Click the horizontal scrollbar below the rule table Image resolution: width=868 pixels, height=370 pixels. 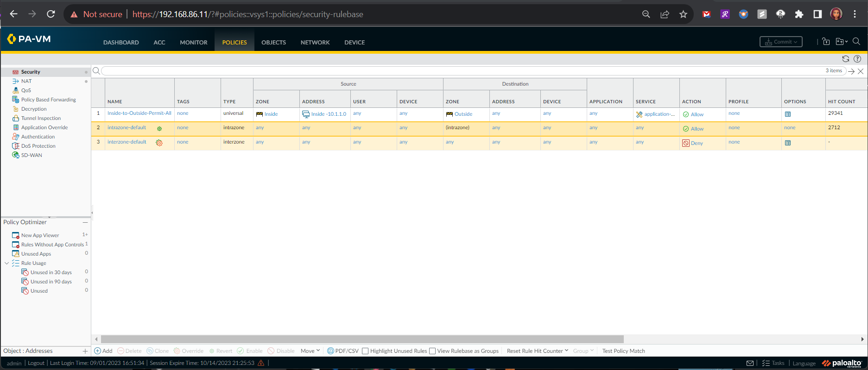coord(362,339)
